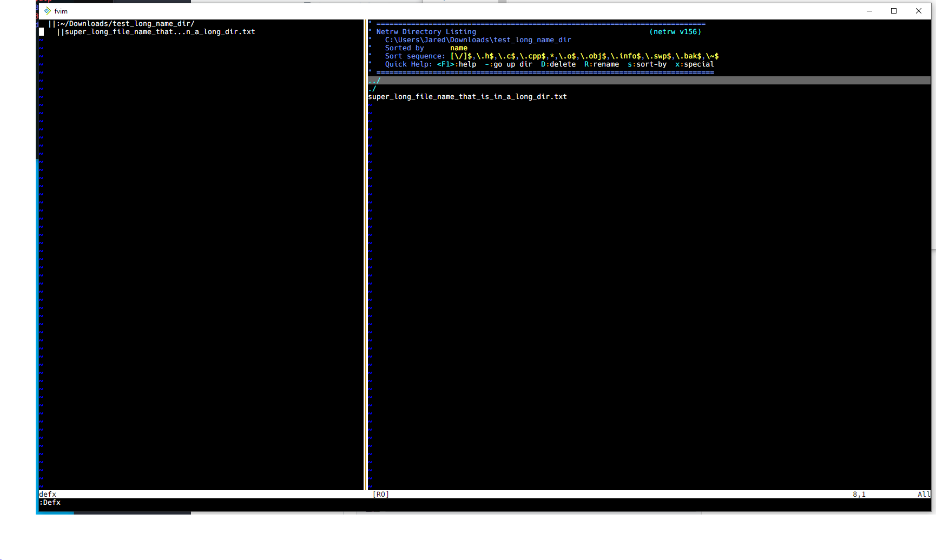Select the C:\Users\Jared\Downloads\test_long_name_dir path line
This screenshot has width=936, height=560.
(478, 39)
